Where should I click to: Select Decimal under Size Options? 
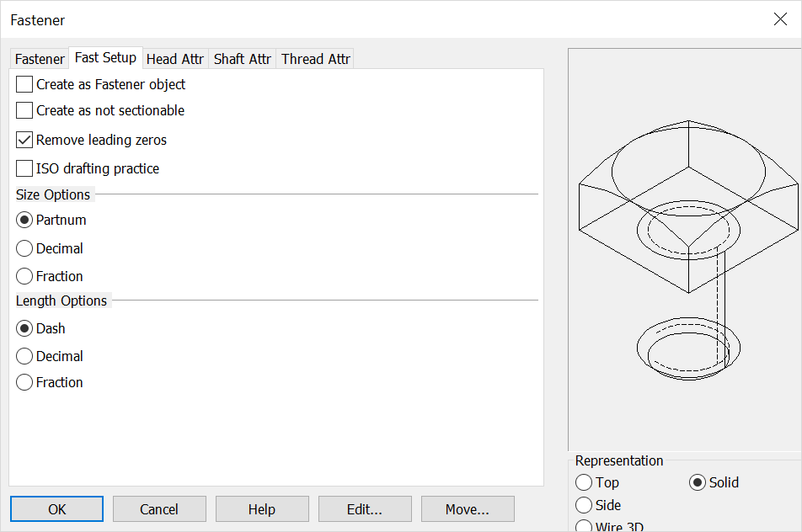24,248
